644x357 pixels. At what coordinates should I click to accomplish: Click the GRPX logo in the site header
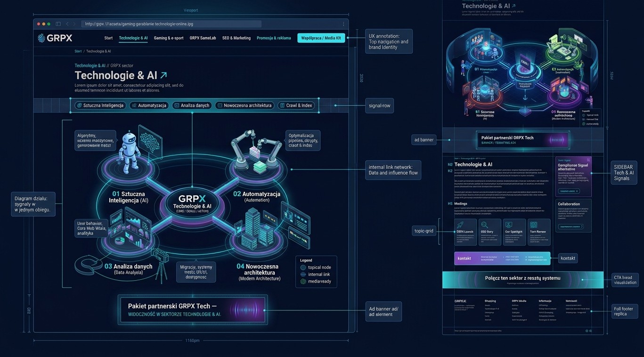[x=55, y=38]
